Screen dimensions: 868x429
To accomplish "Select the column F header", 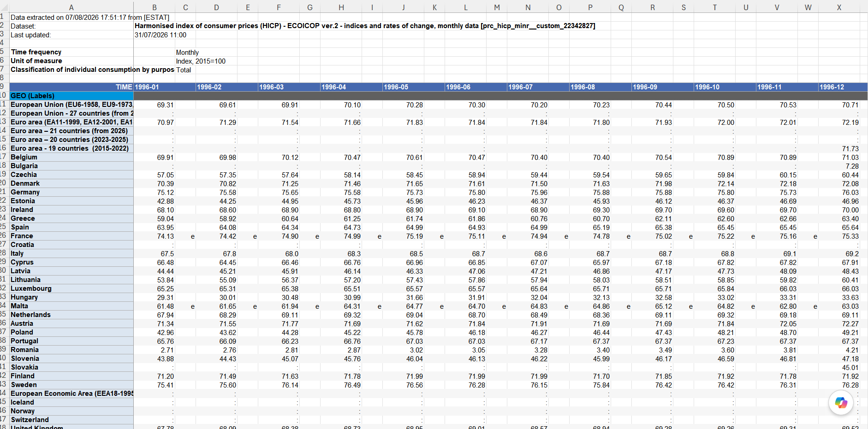I will tap(279, 7).
